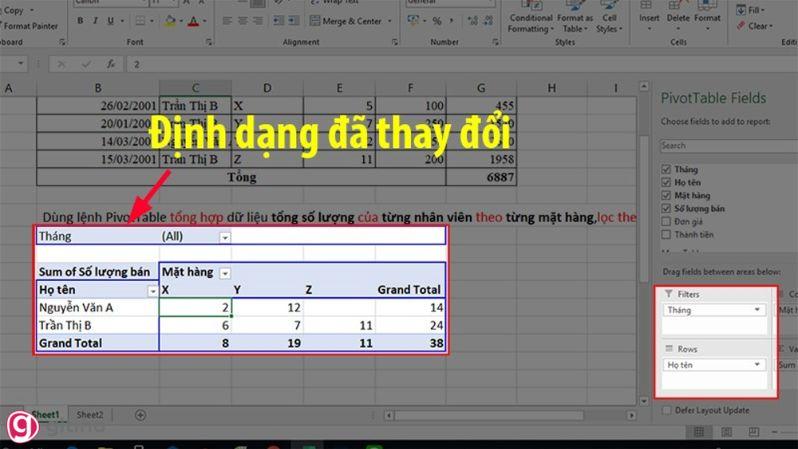Open Tháng (All) filter dropdown in pivot table
The height and width of the screenshot is (449, 798).
pyautogui.click(x=224, y=237)
